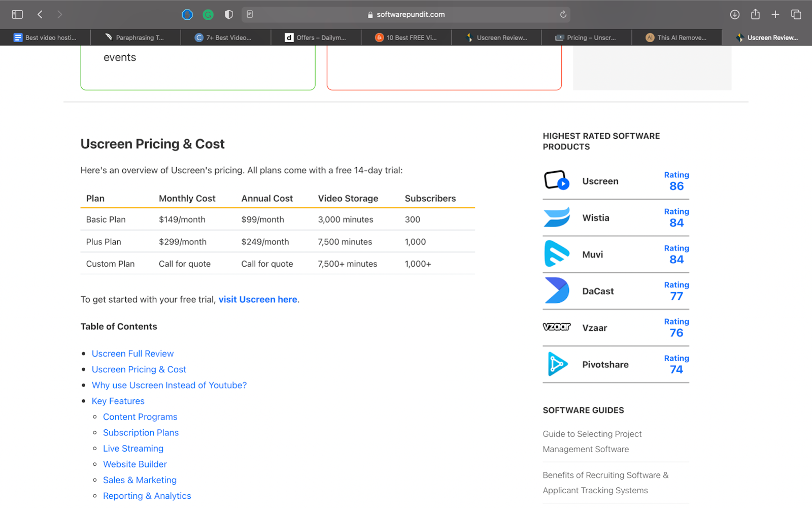The image size is (812, 508).
Task: Click the blue circular extension icon
Action: [187, 15]
